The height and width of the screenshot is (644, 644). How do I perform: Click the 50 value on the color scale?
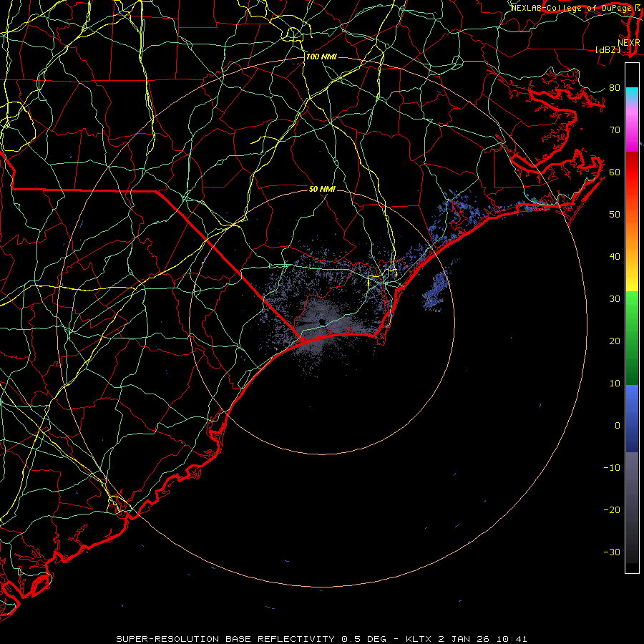[615, 215]
